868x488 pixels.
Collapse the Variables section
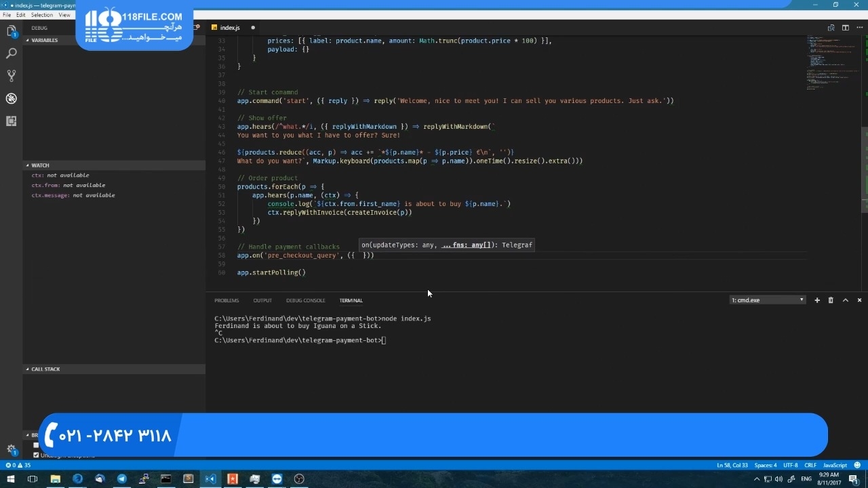(x=44, y=41)
